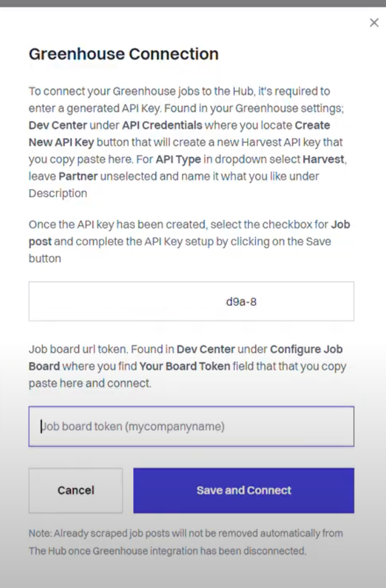Click the word Description ending the first paragraph
Screen dimensions: 386x588
[58, 193]
